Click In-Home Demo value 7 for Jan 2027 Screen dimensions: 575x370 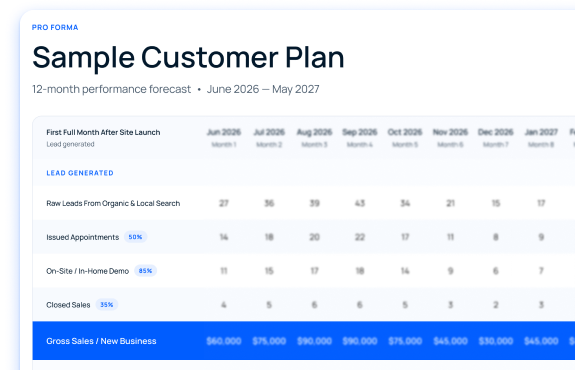[x=541, y=271]
